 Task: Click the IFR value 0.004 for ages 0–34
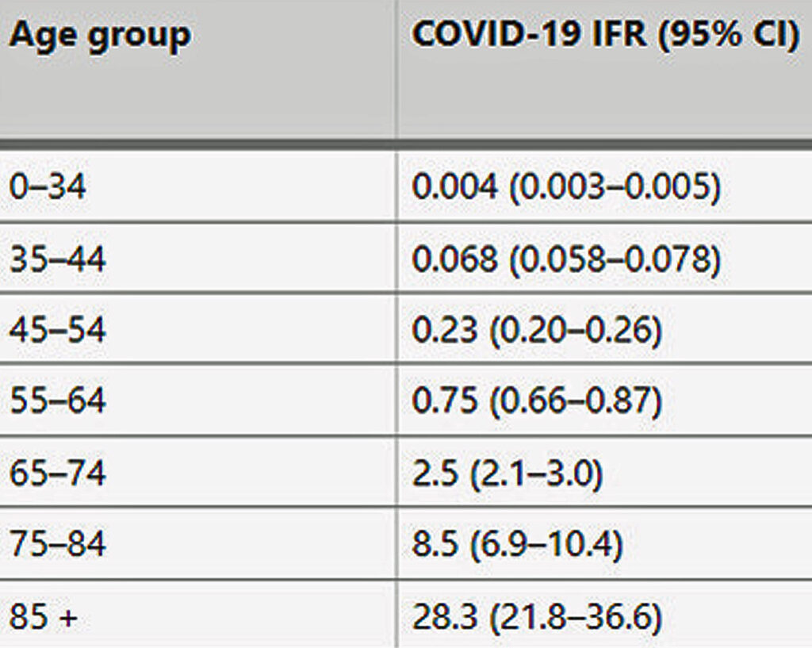tap(455, 188)
